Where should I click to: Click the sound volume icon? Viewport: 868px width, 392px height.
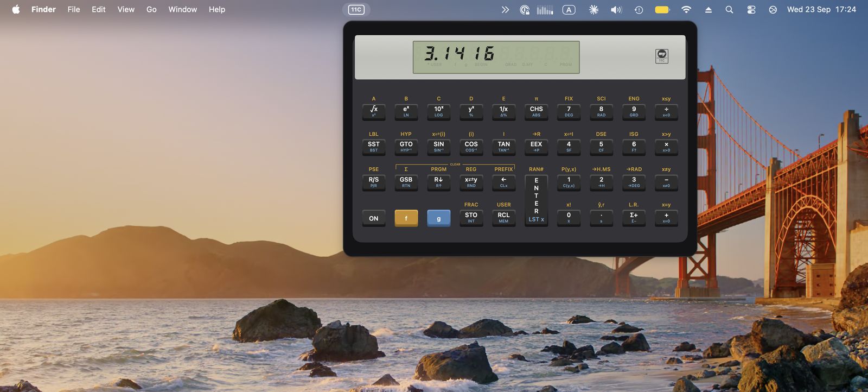[x=616, y=9]
